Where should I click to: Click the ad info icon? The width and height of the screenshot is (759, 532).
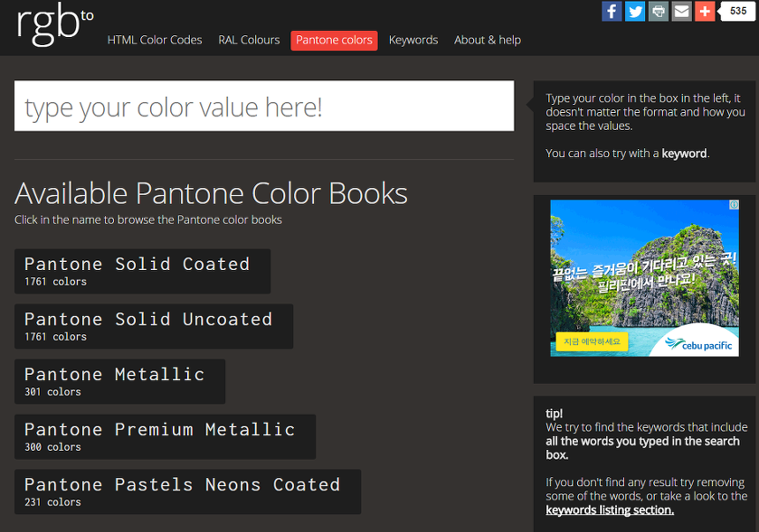[x=733, y=205]
